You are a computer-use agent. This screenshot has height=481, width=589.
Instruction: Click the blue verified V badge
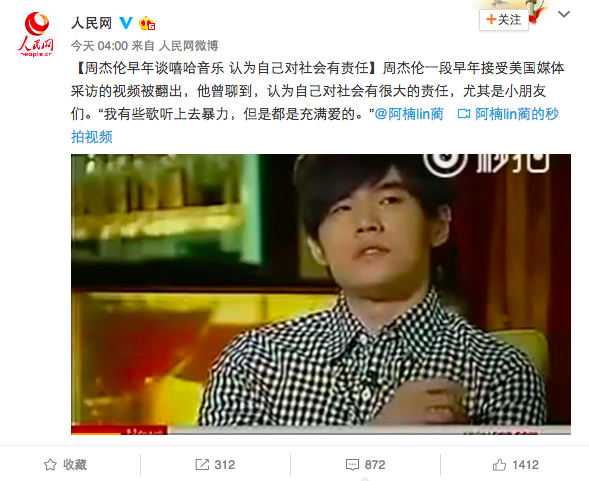(126, 23)
